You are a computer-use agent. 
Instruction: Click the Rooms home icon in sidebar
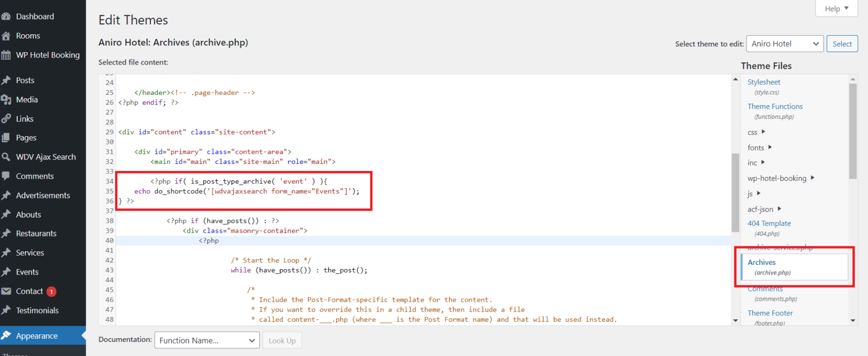6,36
